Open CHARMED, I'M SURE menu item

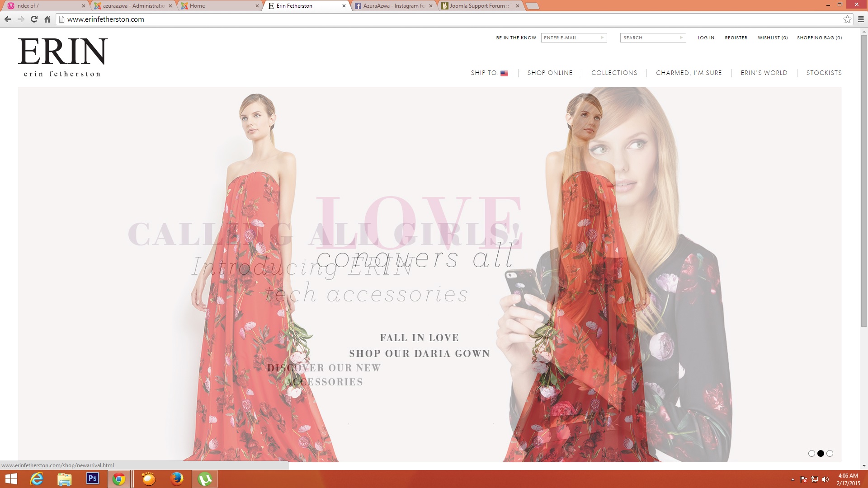pyautogui.click(x=689, y=73)
